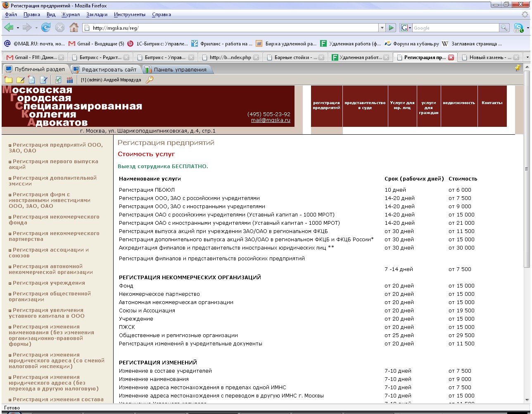Open the SQL query icon in Bitrix toolbar
532x414 pixels.
coord(69,80)
